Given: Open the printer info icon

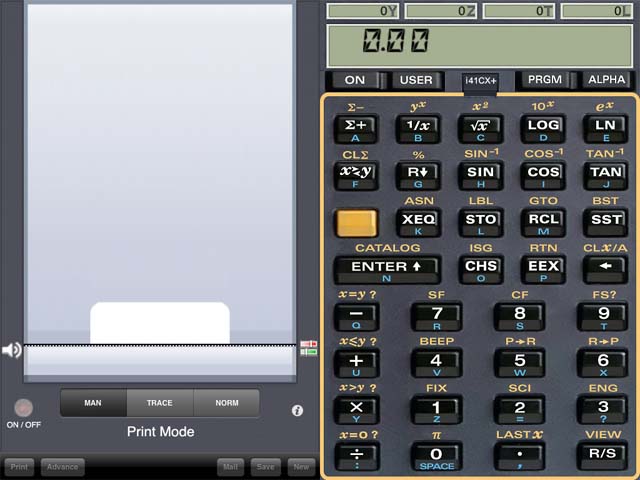Looking at the screenshot, I should 298,410.
